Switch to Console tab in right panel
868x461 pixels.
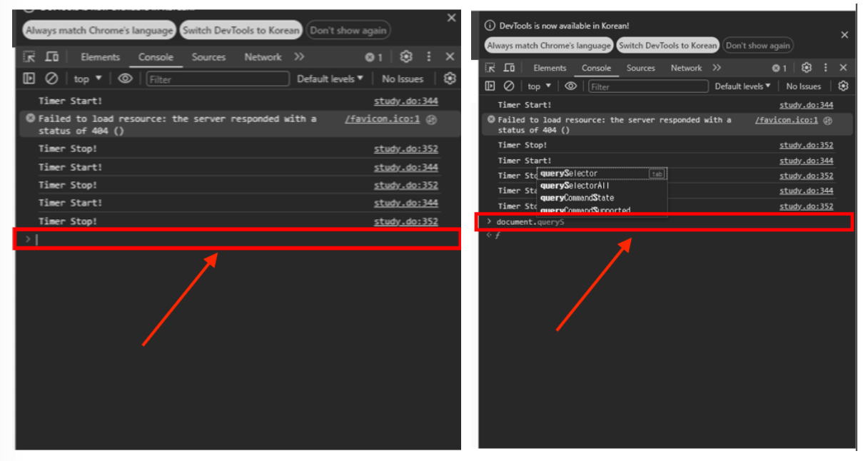(x=596, y=68)
